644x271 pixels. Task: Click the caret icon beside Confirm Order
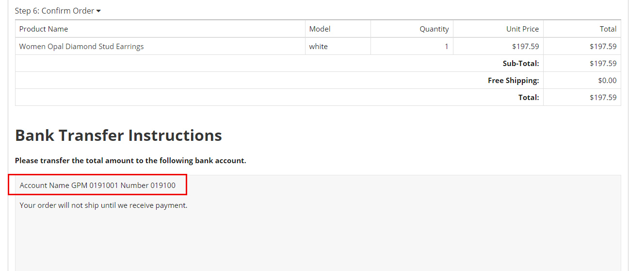point(98,11)
